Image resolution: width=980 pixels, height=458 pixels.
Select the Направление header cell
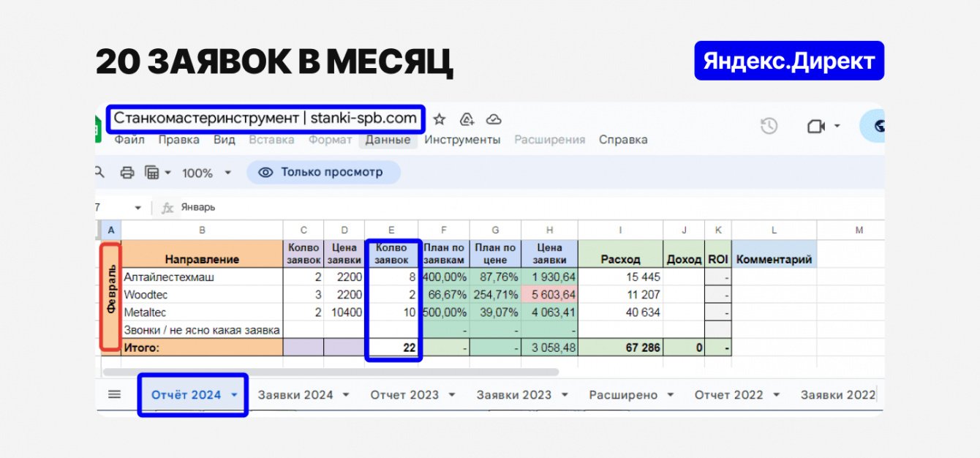(x=202, y=253)
